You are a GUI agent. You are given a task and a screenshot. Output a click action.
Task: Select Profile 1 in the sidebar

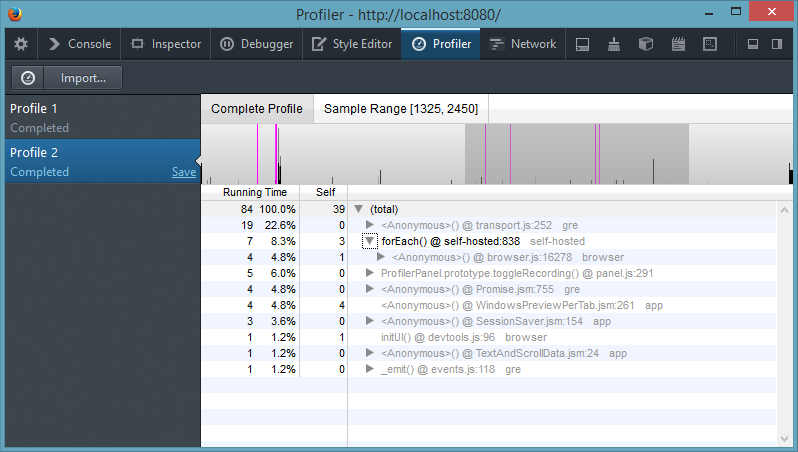(x=102, y=118)
